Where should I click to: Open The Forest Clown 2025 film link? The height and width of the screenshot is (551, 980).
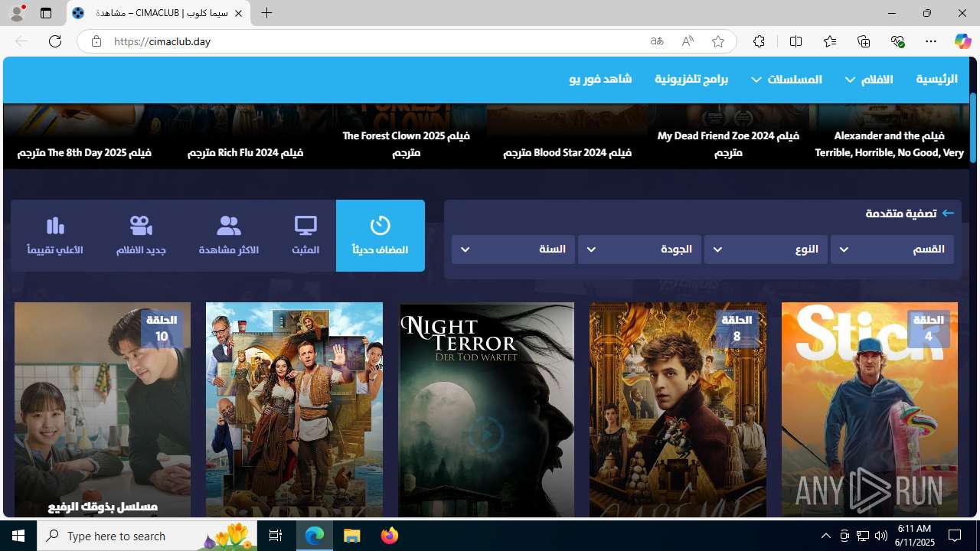406,144
